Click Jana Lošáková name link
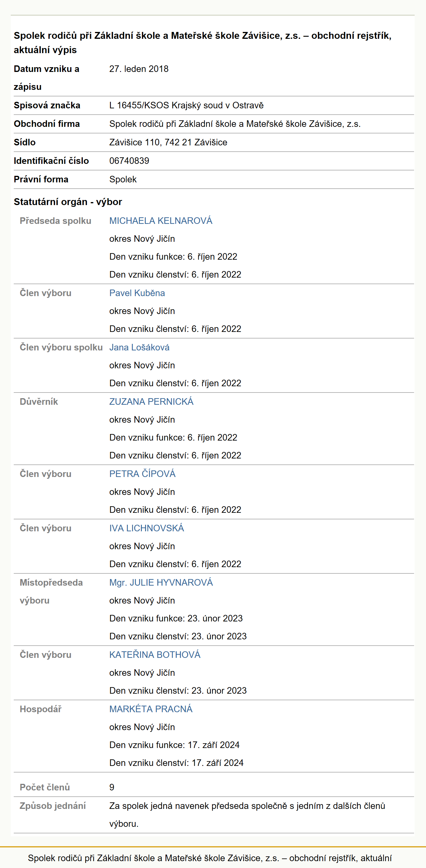 click(x=139, y=347)
